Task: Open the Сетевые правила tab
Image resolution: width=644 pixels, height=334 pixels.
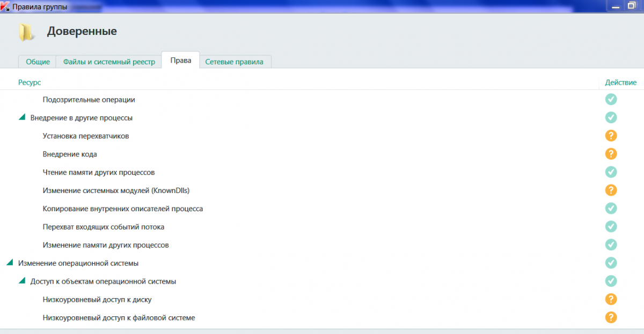Action: (x=235, y=62)
